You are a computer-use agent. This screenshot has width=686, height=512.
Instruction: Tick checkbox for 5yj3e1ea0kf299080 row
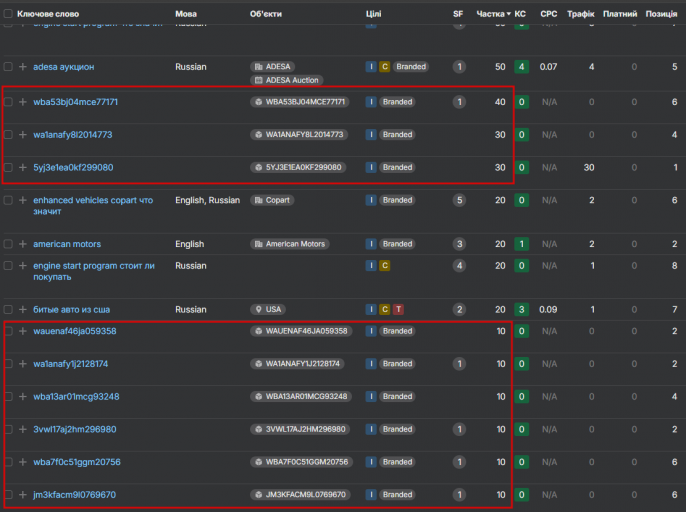(x=8, y=167)
